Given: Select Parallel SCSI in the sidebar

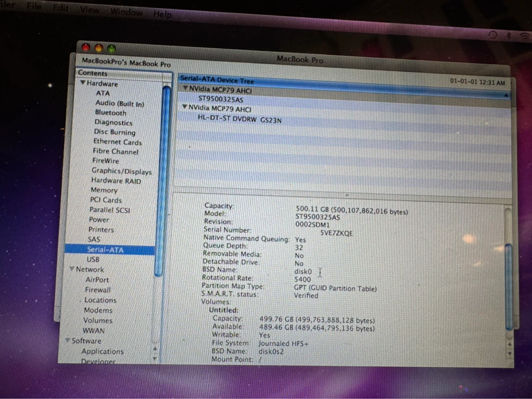Looking at the screenshot, I should click(x=110, y=210).
